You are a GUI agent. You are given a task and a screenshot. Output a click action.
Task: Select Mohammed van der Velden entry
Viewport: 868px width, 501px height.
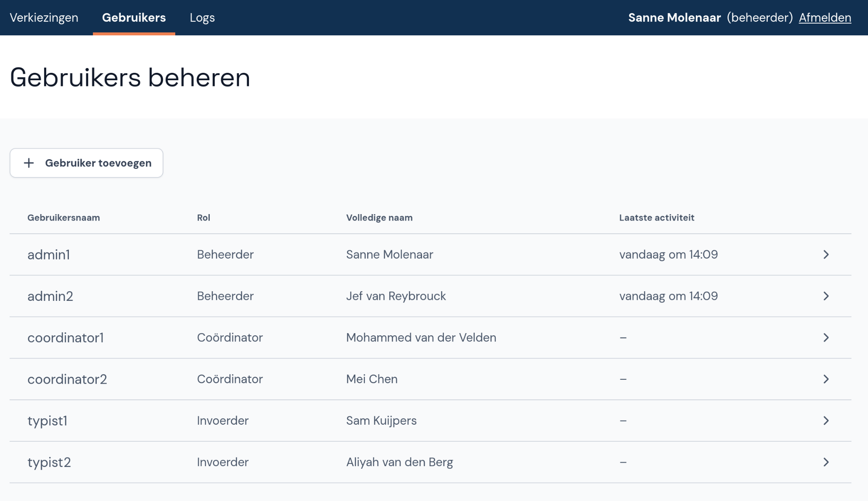(x=421, y=337)
